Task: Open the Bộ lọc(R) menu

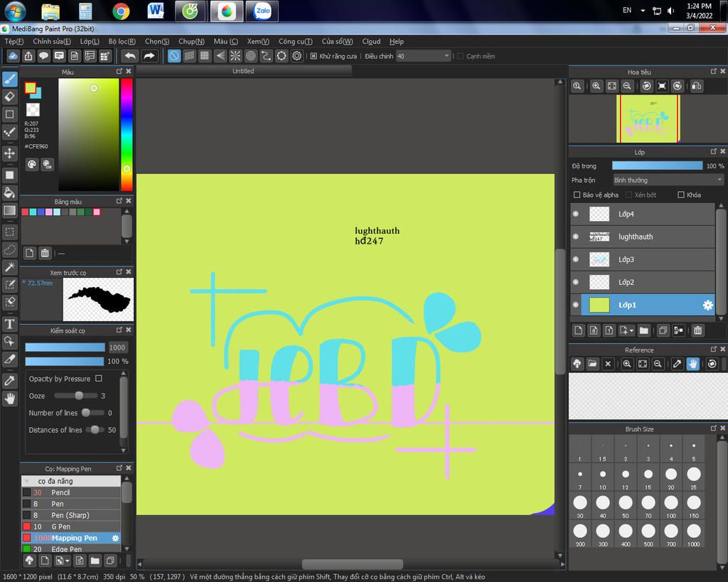Action: (x=122, y=41)
